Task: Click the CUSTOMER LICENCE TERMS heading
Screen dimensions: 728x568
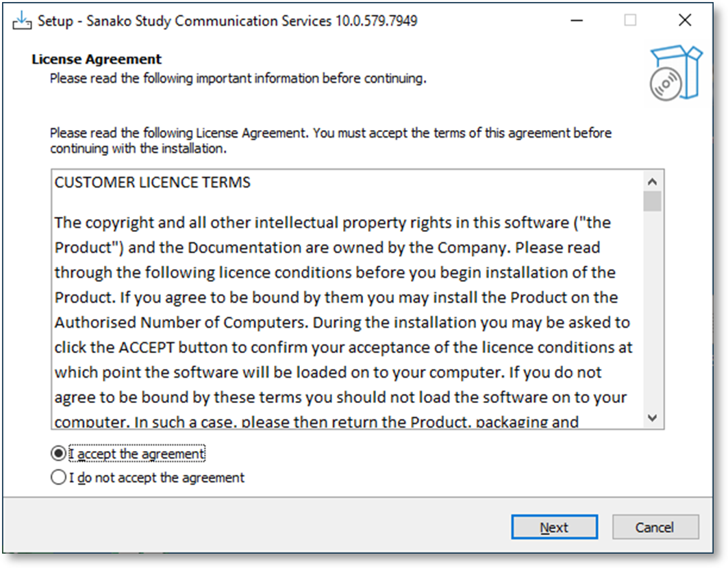Action: coord(153,183)
